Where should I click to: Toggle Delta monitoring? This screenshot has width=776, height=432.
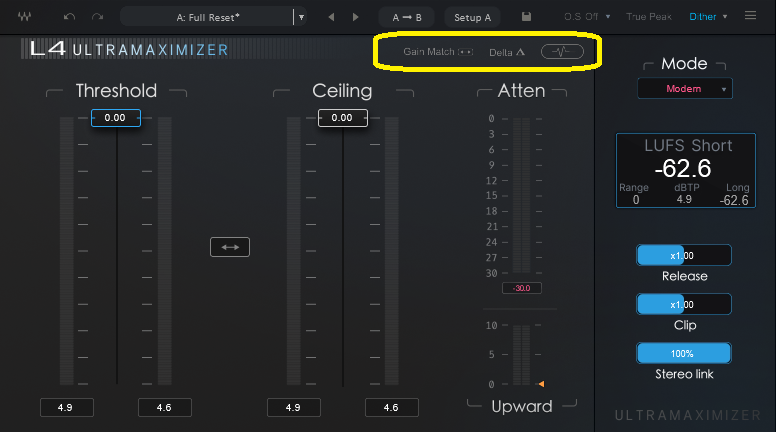(507, 51)
